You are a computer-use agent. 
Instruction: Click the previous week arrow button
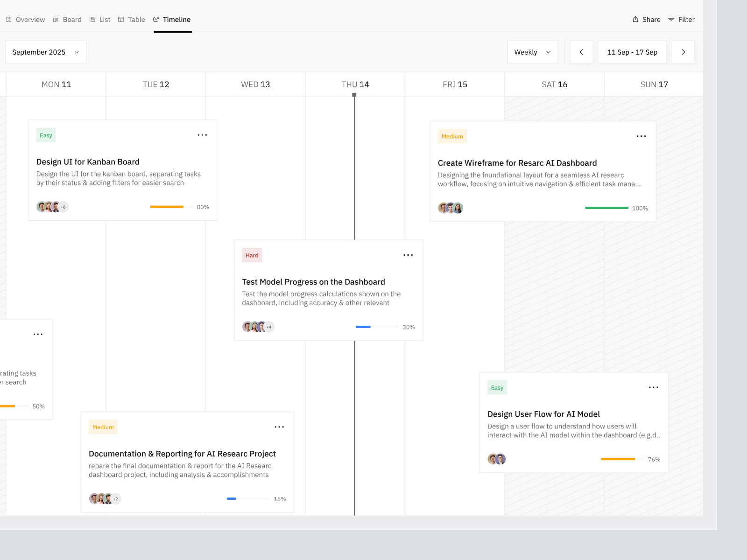pyautogui.click(x=581, y=52)
